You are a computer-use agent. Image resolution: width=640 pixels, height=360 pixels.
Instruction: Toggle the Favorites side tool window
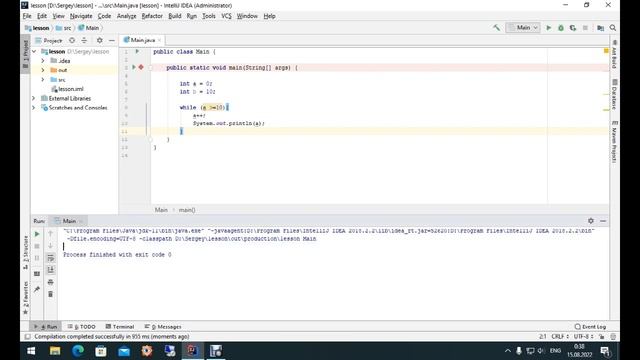coord(25,298)
